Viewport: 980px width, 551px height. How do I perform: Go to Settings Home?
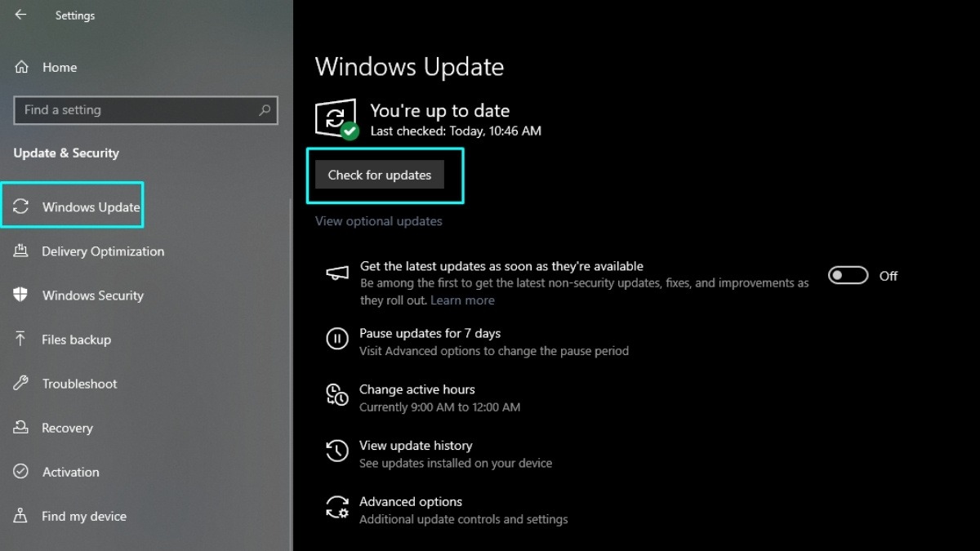[x=60, y=68]
